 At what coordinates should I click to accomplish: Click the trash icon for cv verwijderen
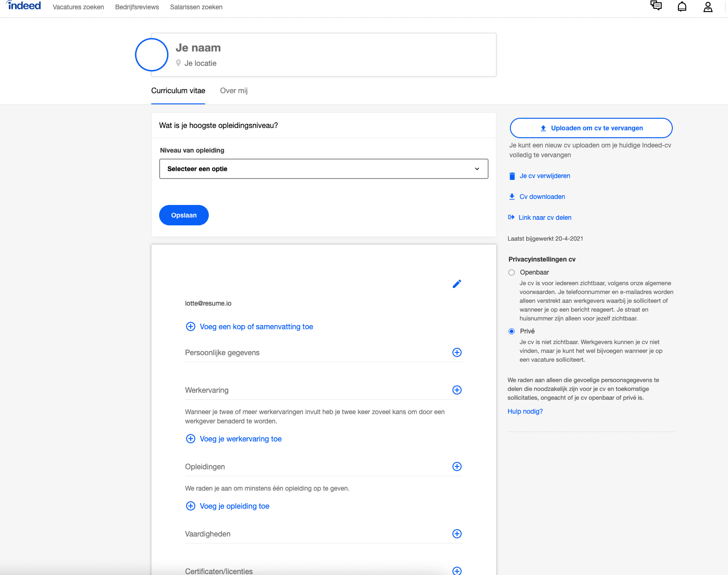pos(512,176)
